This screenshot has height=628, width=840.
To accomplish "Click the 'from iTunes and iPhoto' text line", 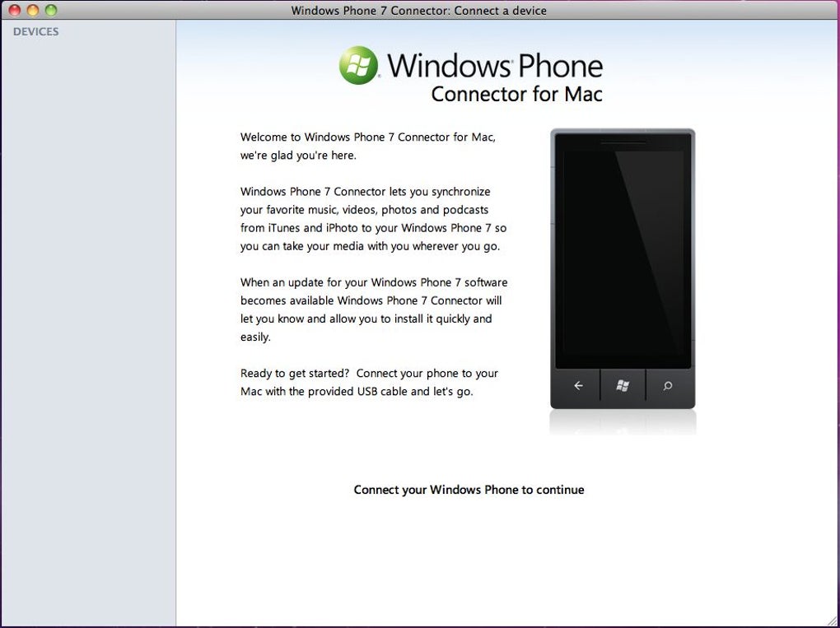I will tap(373, 228).
